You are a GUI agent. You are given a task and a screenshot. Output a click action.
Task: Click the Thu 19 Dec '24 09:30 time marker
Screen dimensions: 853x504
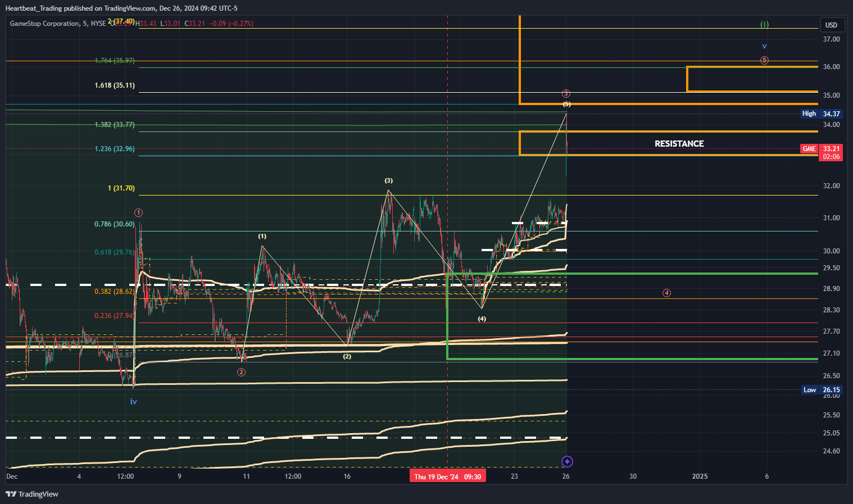[x=447, y=476]
